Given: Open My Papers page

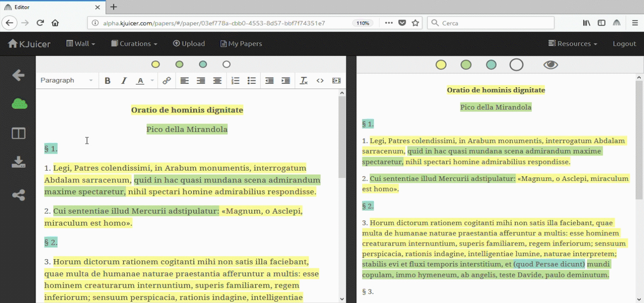Looking at the screenshot, I should 241,43.
